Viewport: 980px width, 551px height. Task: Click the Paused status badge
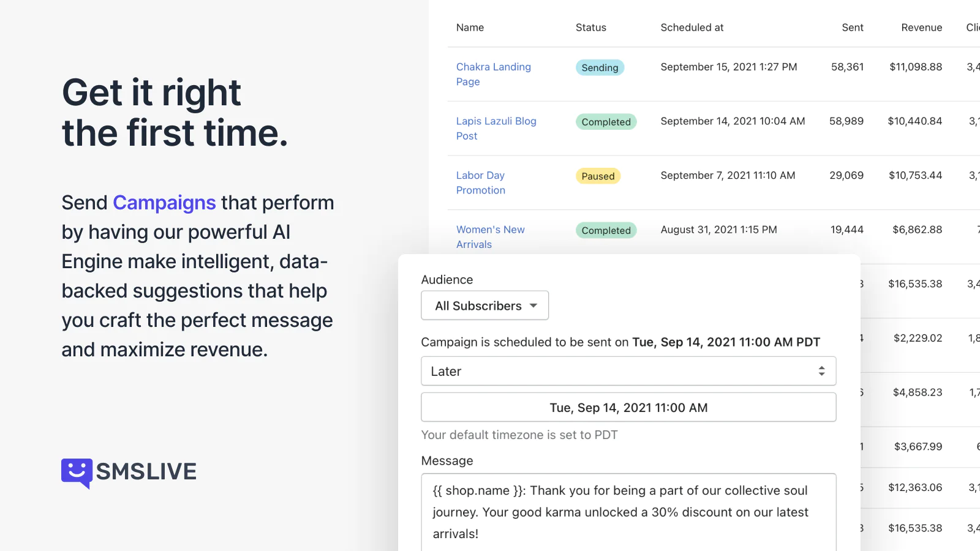[x=598, y=176]
